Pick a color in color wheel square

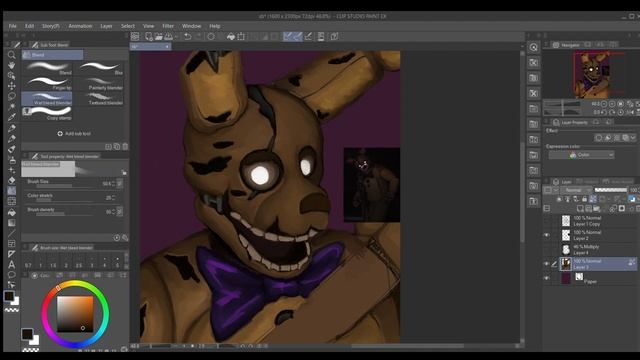pos(75,314)
